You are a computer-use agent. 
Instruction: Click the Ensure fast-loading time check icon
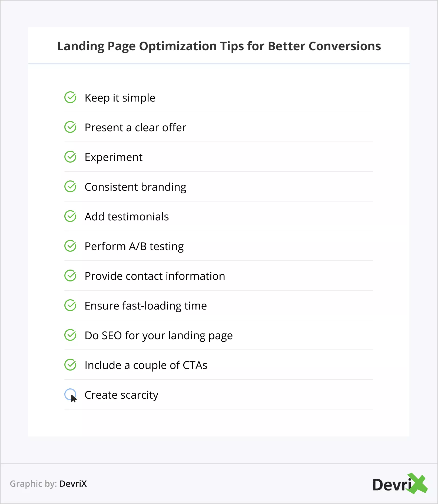point(70,305)
